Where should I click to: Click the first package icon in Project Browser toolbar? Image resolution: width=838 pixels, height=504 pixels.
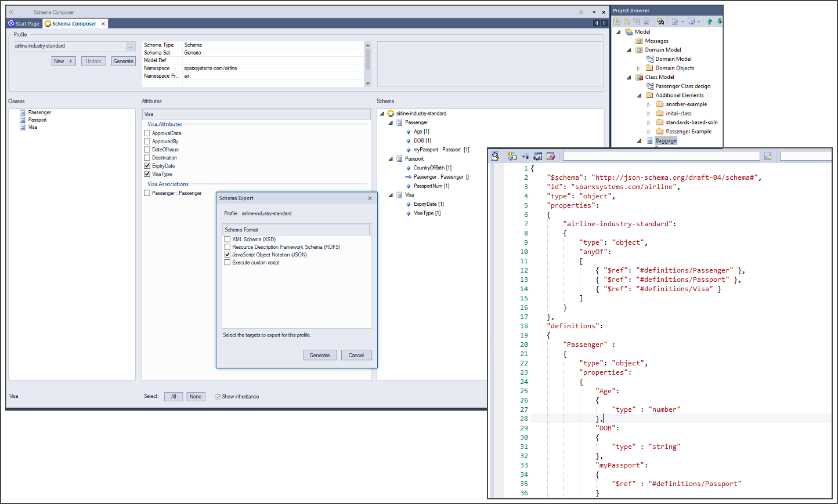click(x=617, y=21)
